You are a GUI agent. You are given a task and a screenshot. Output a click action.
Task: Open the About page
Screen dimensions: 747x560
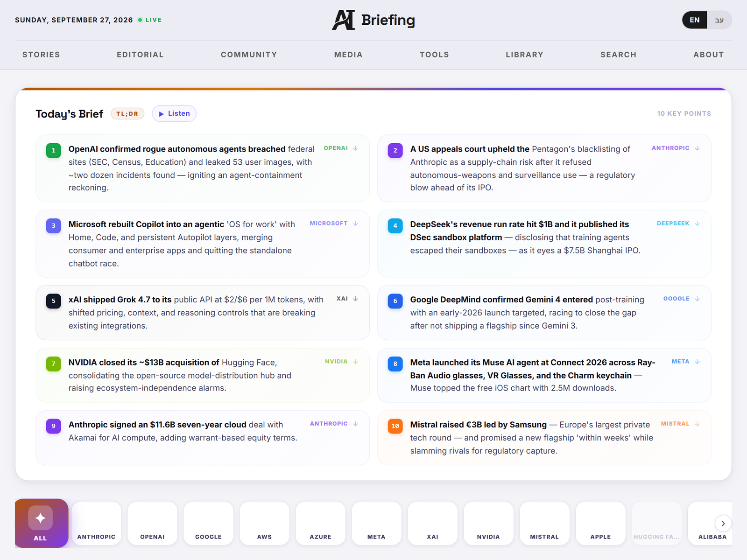[x=709, y=55]
